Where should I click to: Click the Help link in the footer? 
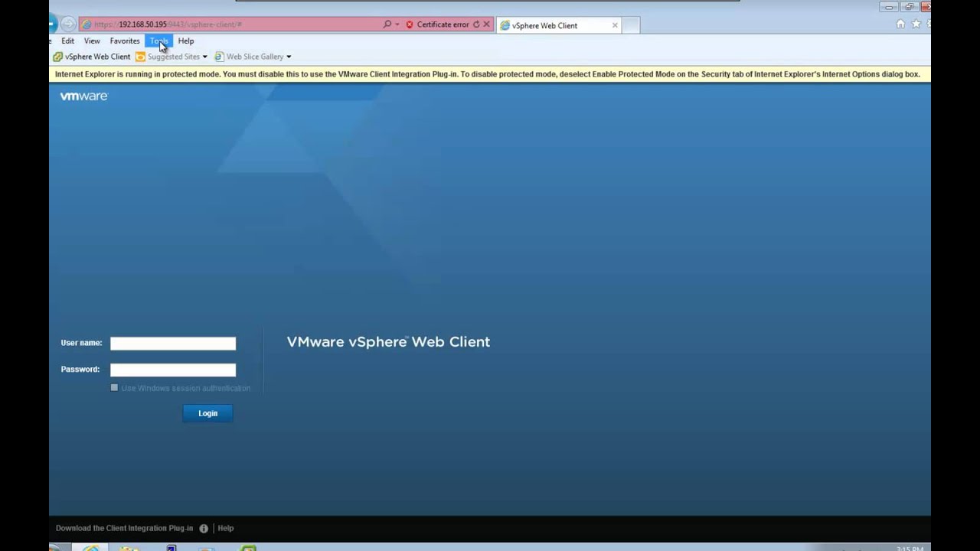tap(226, 528)
